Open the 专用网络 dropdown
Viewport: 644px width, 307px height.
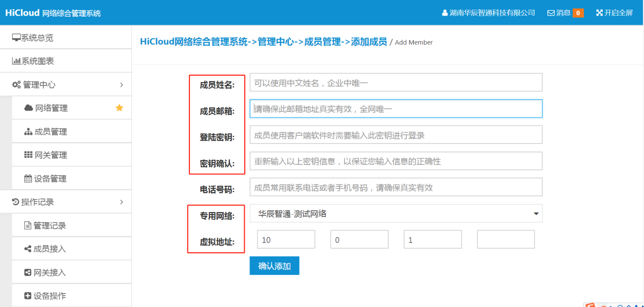396,214
